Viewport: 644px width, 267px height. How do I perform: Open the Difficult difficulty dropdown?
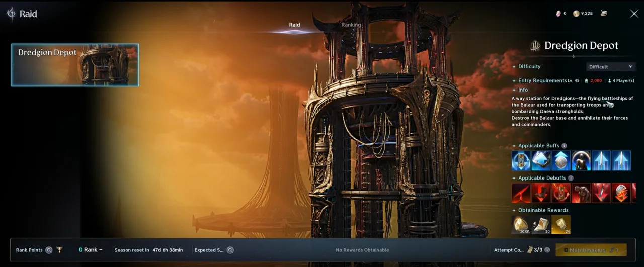(611, 66)
